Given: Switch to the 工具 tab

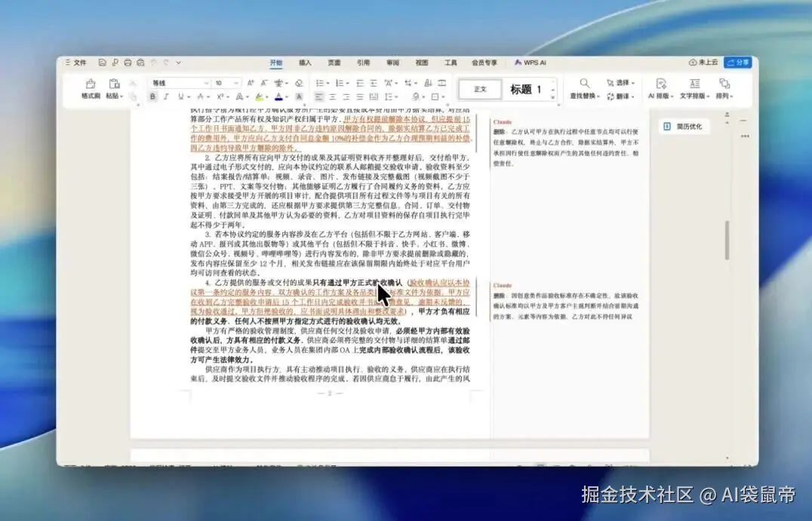Looking at the screenshot, I should click(x=451, y=63).
